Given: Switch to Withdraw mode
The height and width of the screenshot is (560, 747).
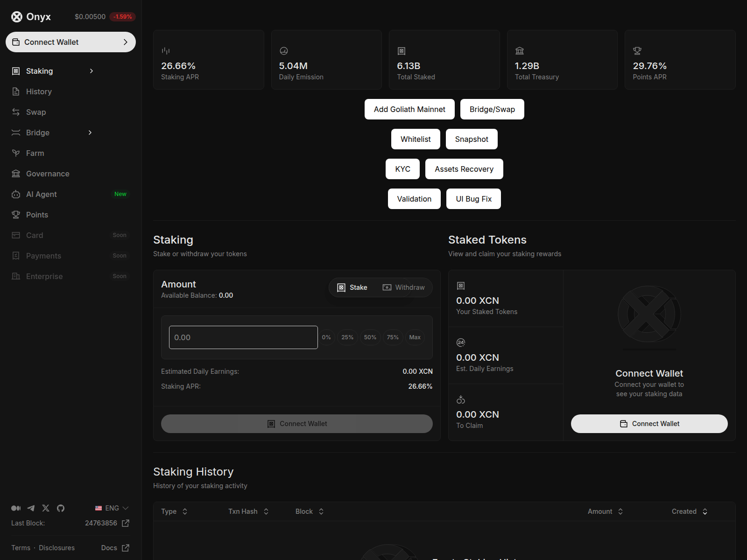Looking at the screenshot, I should coord(404,287).
